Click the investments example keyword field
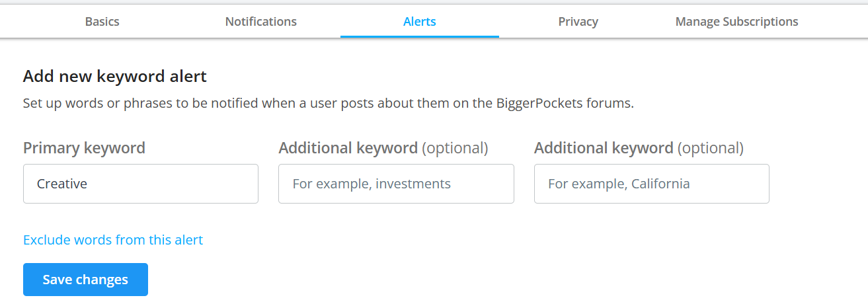This screenshot has width=868, height=306. (x=396, y=184)
